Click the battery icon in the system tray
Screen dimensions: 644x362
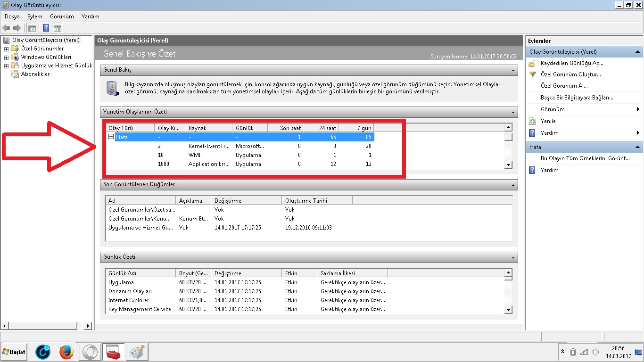point(573,352)
